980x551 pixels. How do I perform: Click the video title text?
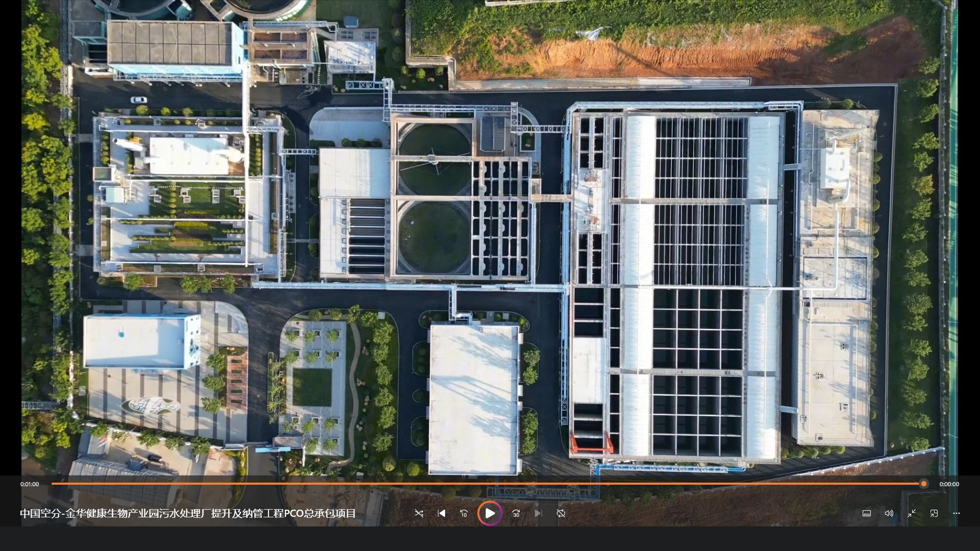[x=188, y=513]
